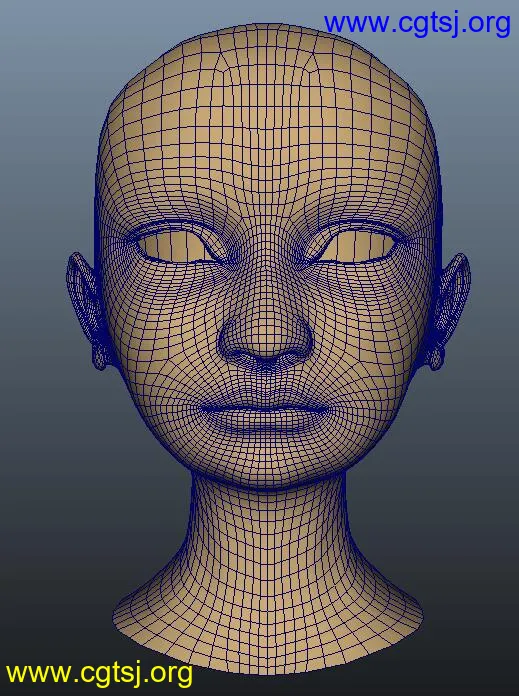Open the blue www.cgtsj.org watermark link
The width and height of the screenshot is (519, 696).
pyautogui.click(x=417, y=24)
